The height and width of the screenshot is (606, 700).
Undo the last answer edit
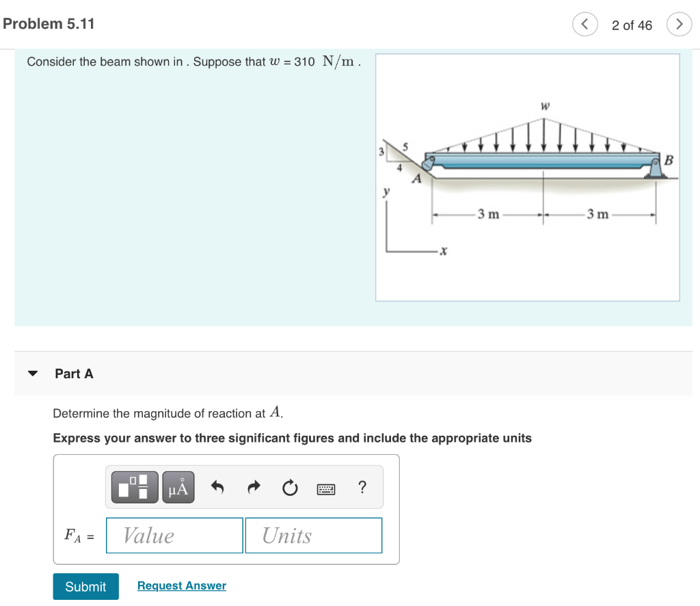coord(217,487)
